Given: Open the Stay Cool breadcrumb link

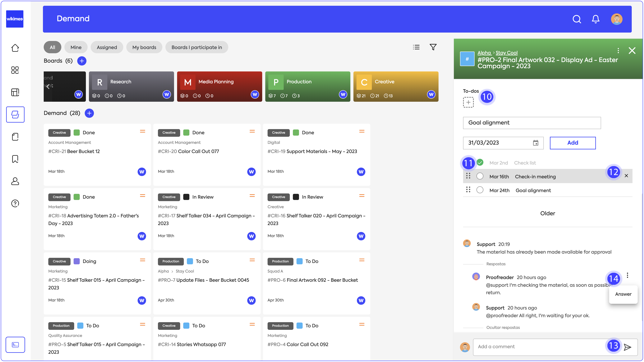Looking at the screenshot, I should pyautogui.click(x=507, y=53).
